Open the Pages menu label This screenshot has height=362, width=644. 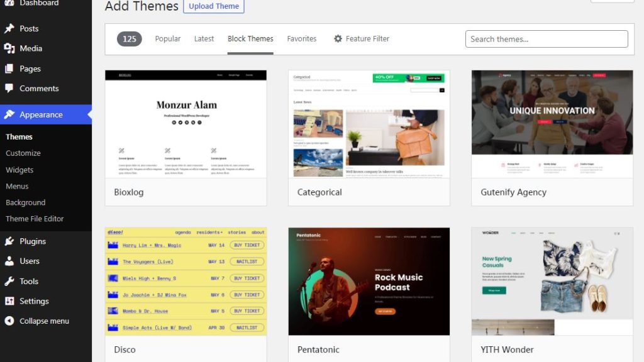30,69
